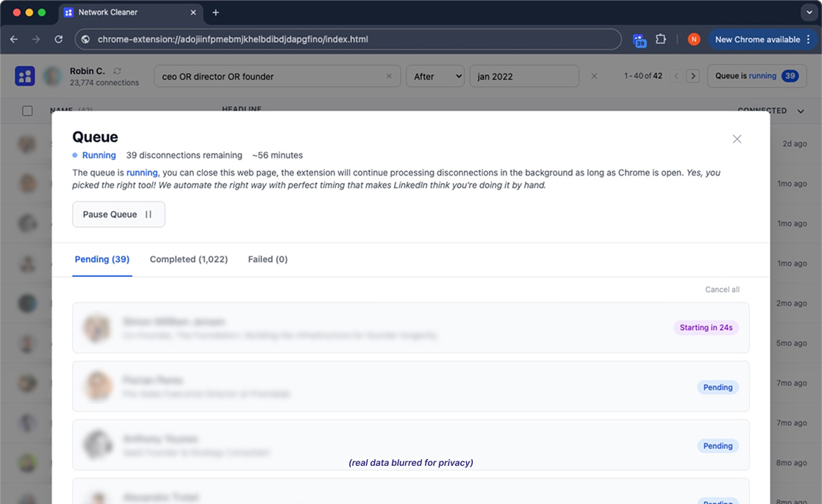
Task: Click the Network Cleaner extension logo icon
Action: click(x=24, y=75)
